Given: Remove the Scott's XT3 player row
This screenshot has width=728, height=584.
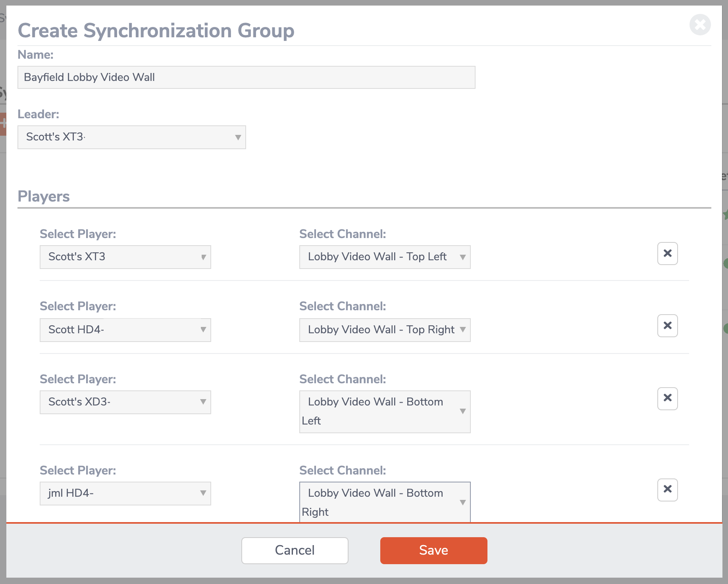Looking at the screenshot, I should 667,253.
